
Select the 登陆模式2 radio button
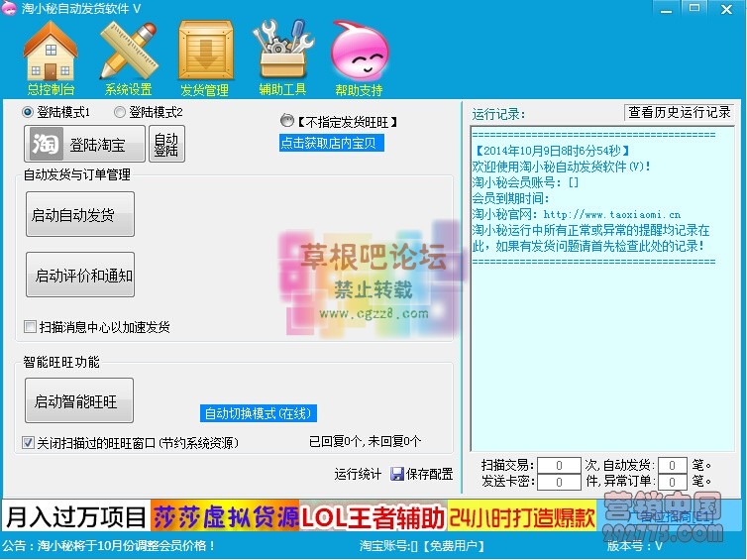[120, 112]
